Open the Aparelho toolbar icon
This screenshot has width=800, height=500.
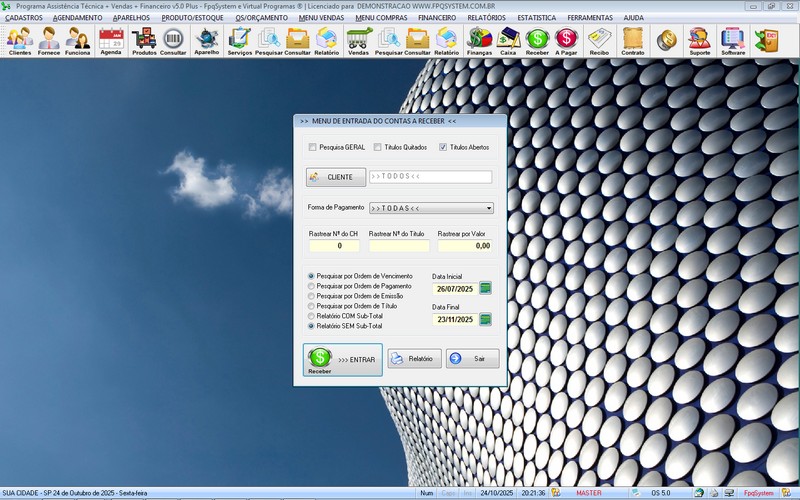(x=207, y=41)
